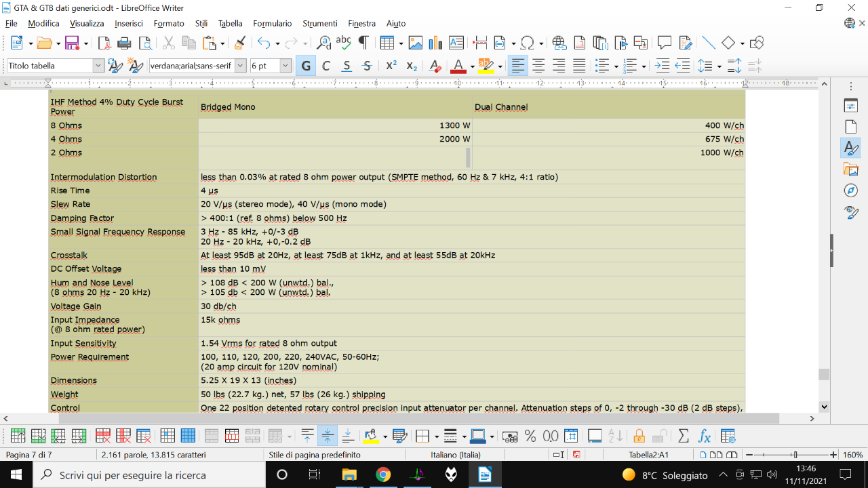Viewport: 868px width, 488px height.
Task: Open the sidebar Gallery panel icon
Action: point(851,169)
